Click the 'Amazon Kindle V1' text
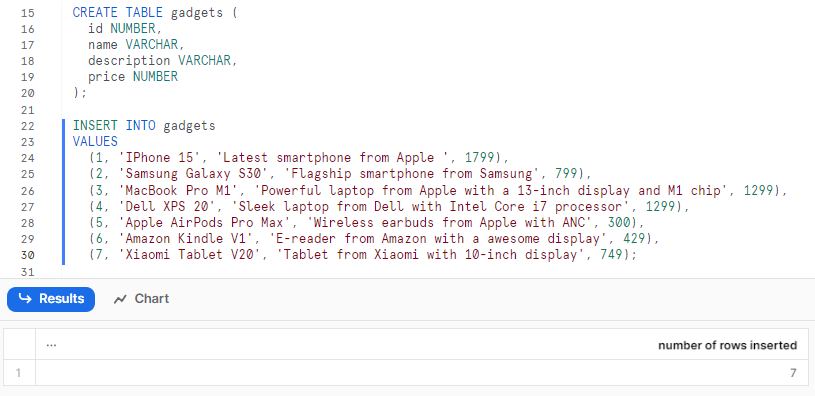This screenshot has width=815, height=396. (182, 239)
